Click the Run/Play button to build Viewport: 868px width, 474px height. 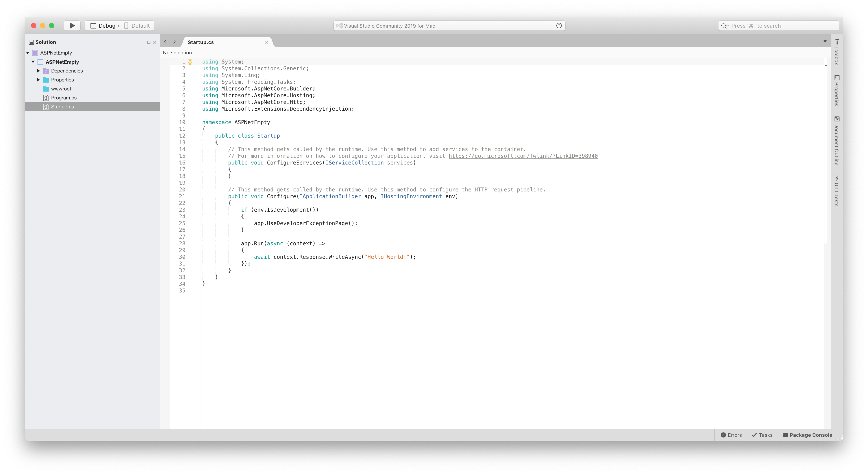coord(72,26)
